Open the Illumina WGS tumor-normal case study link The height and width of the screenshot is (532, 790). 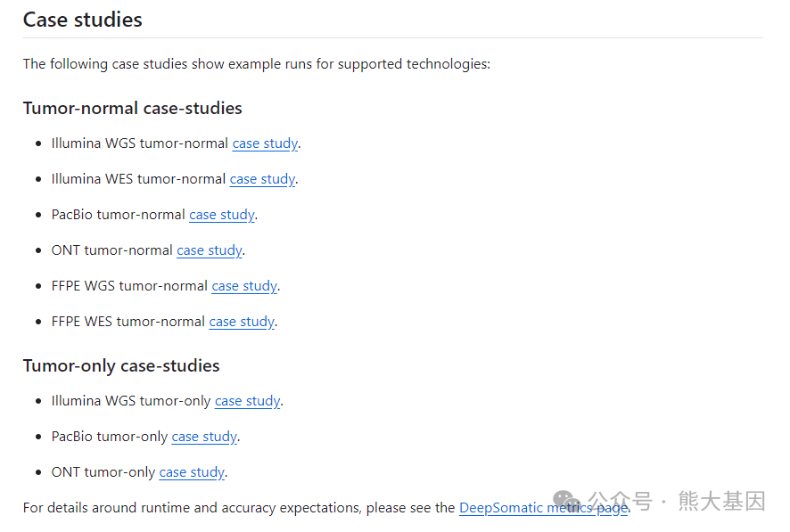click(265, 143)
